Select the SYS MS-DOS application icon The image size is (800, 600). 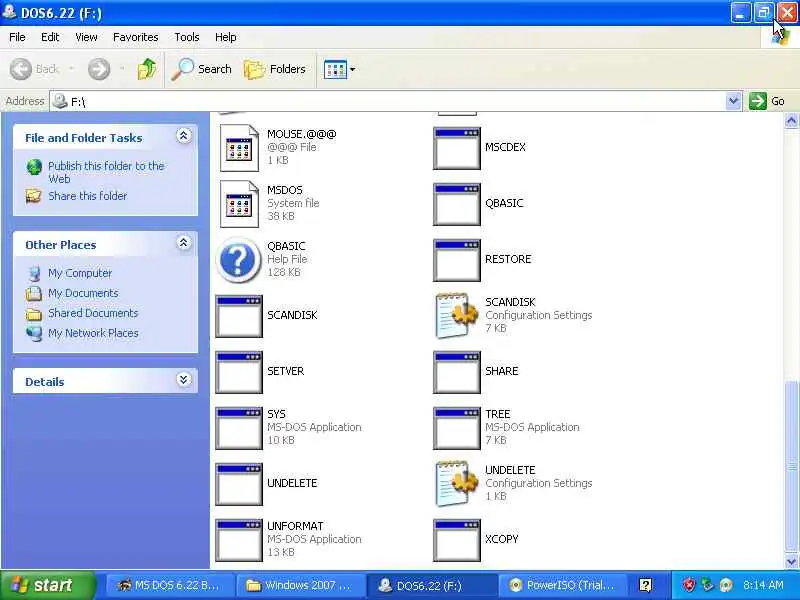[x=239, y=429]
